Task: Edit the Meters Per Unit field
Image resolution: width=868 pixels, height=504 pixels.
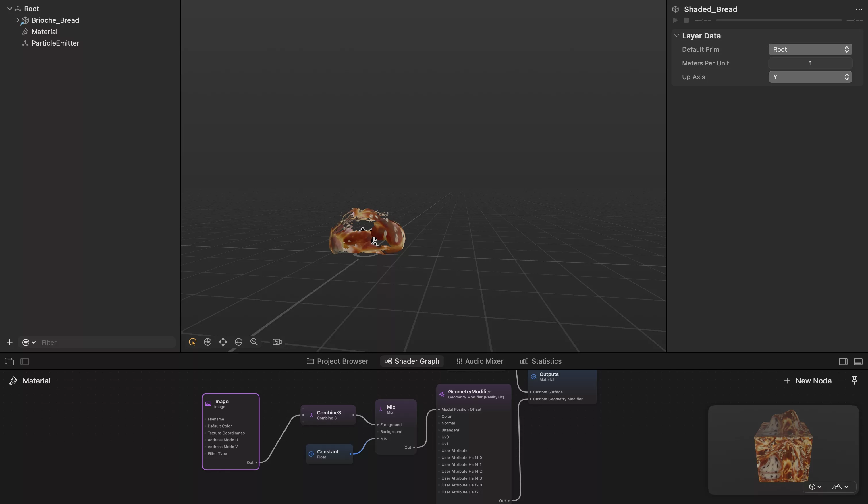Action: [810, 63]
